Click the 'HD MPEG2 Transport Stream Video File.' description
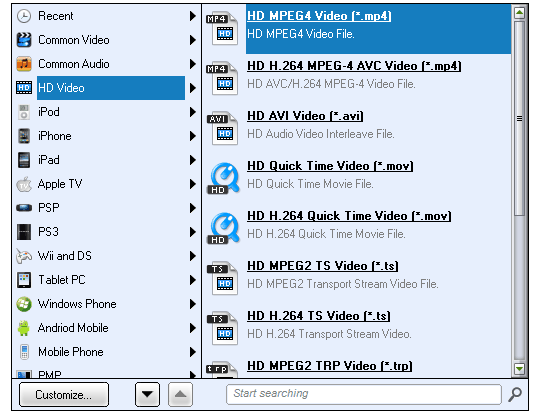This screenshot has width=544, height=417. (x=343, y=284)
